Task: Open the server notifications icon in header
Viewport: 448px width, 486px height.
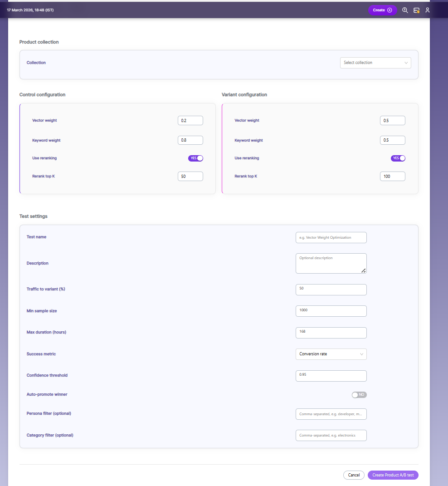Action: pos(416,10)
